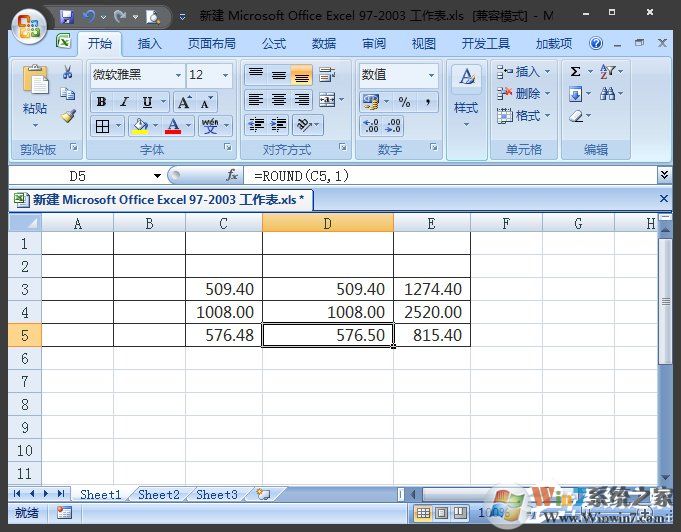
Task: Select cell E4 containing 2520.00
Action: [x=432, y=312]
